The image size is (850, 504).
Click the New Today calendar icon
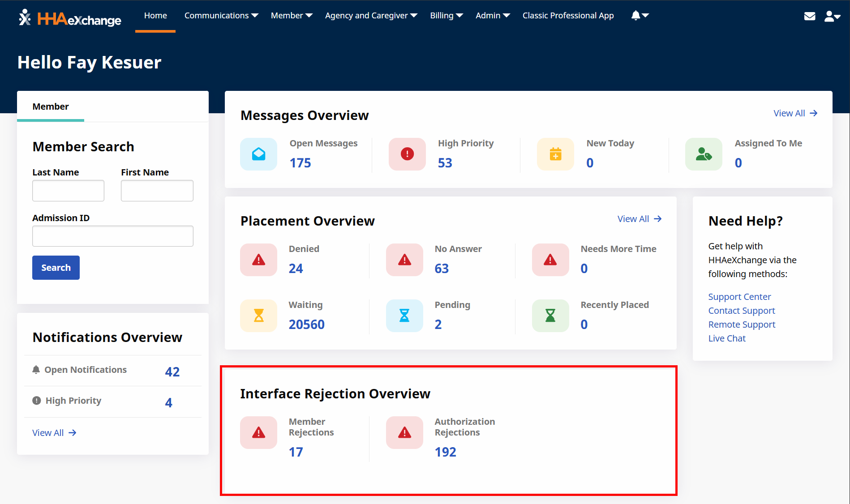(555, 154)
